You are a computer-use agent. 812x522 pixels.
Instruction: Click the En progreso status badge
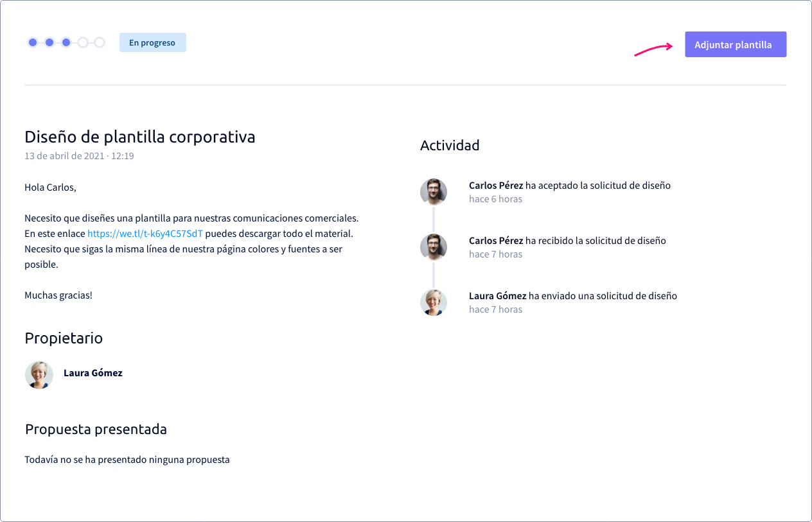[153, 42]
